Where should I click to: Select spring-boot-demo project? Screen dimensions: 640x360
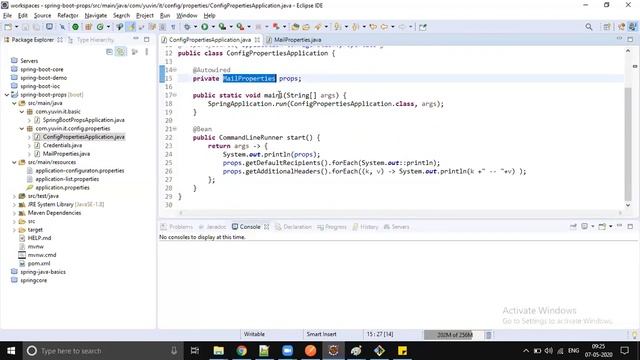pos(43,78)
